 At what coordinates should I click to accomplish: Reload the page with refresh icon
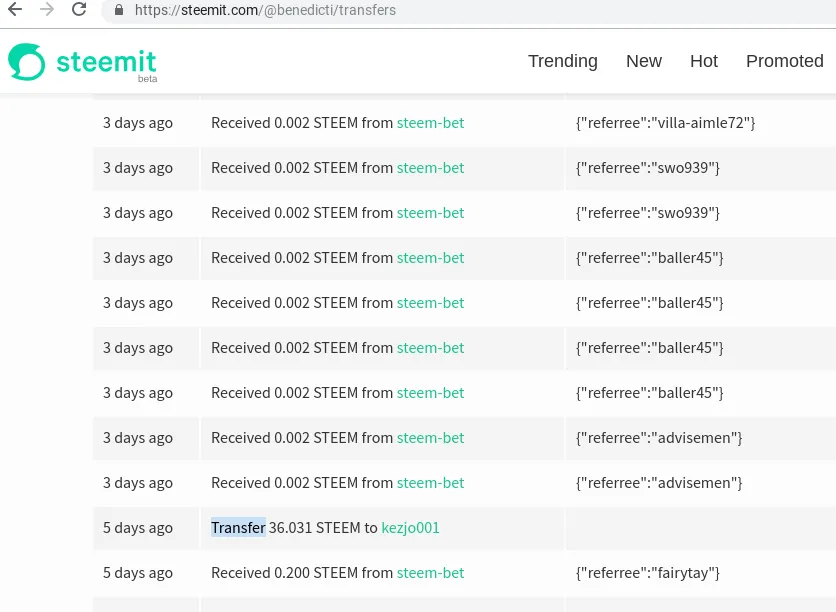click(x=78, y=10)
